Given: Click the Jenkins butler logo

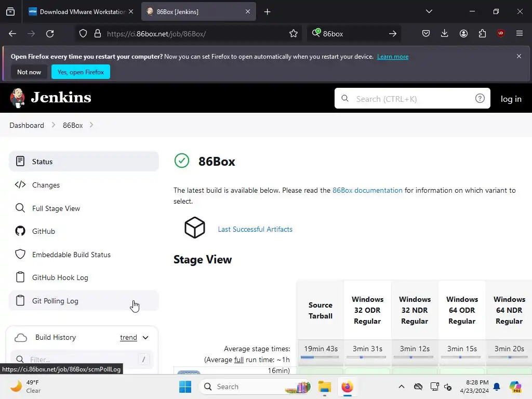Looking at the screenshot, I should click(17, 98).
